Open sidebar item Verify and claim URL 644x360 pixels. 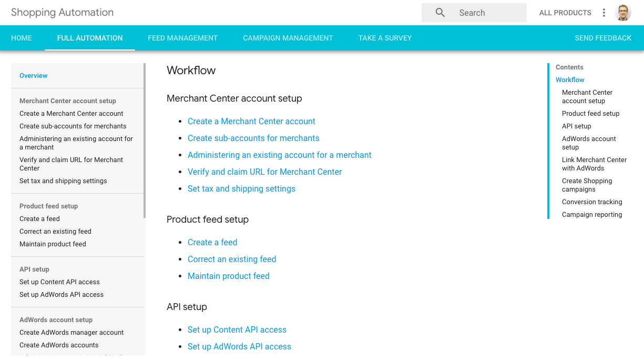[x=71, y=164]
